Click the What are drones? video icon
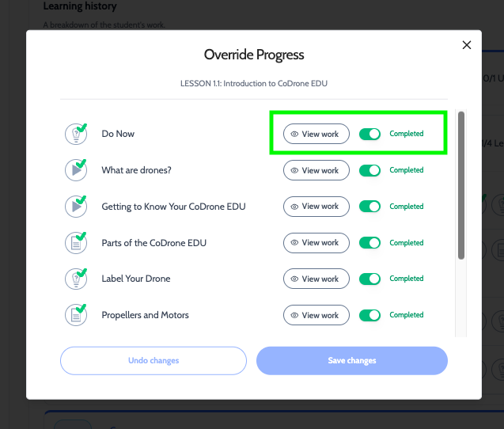The height and width of the screenshot is (429, 504). point(76,170)
